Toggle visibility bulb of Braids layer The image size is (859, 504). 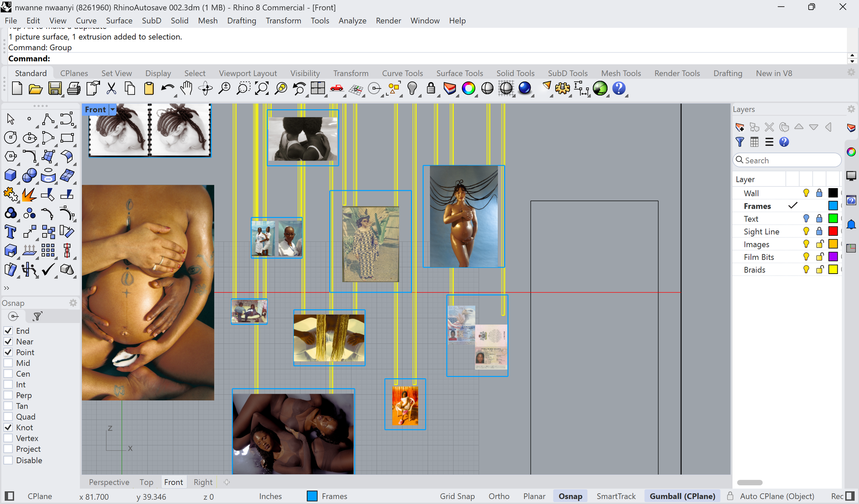(806, 270)
